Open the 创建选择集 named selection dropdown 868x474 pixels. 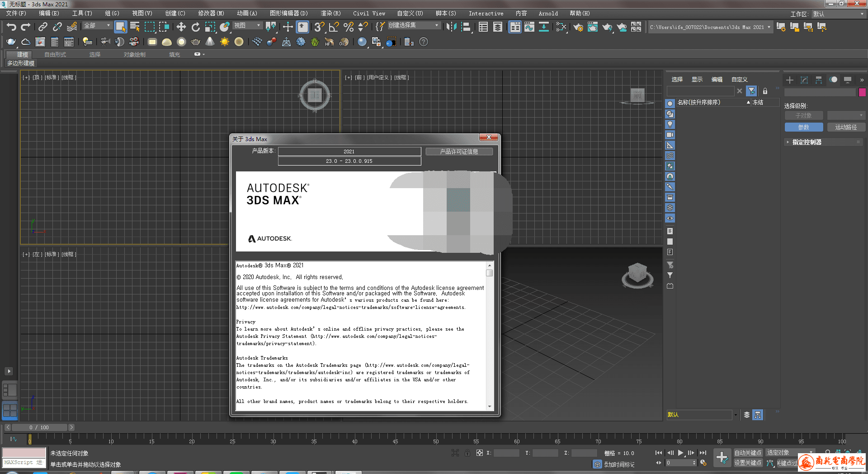[x=414, y=25]
